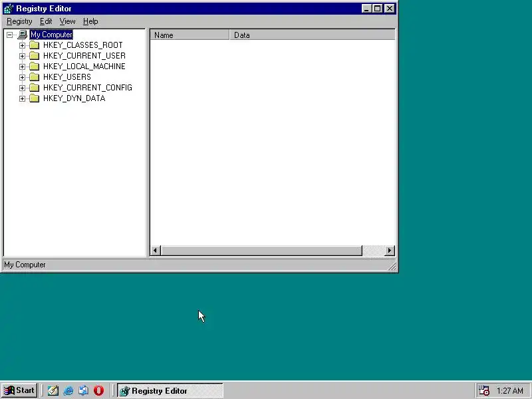Select HKEY_CURRENT_USER label
The image size is (532, 399).
point(84,56)
